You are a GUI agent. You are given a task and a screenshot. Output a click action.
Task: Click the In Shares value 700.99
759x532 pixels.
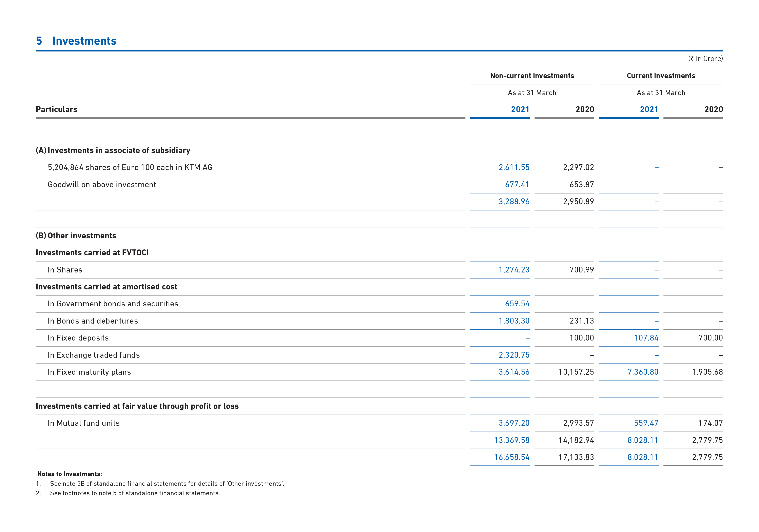click(x=582, y=270)
